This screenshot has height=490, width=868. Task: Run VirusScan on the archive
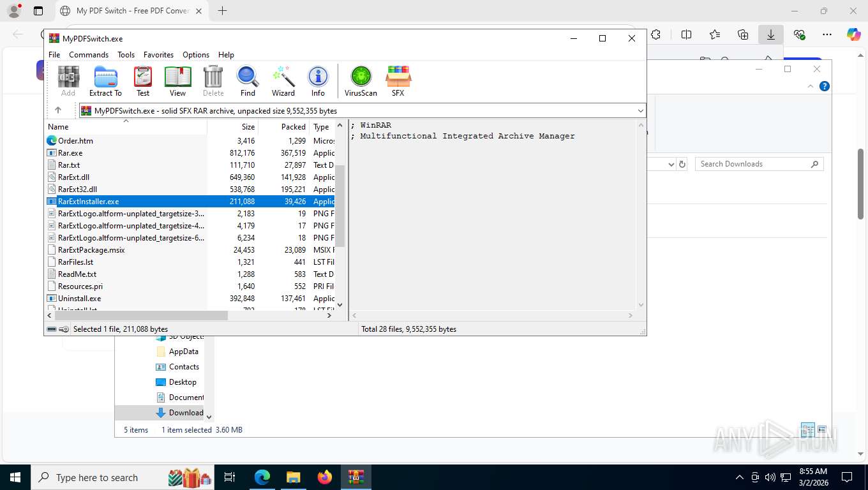[x=361, y=81]
